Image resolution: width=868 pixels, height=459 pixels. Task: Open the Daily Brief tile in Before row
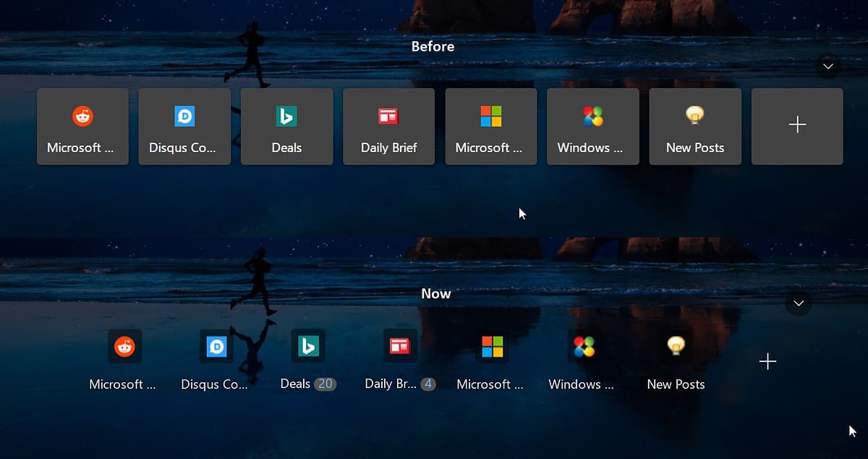[388, 126]
